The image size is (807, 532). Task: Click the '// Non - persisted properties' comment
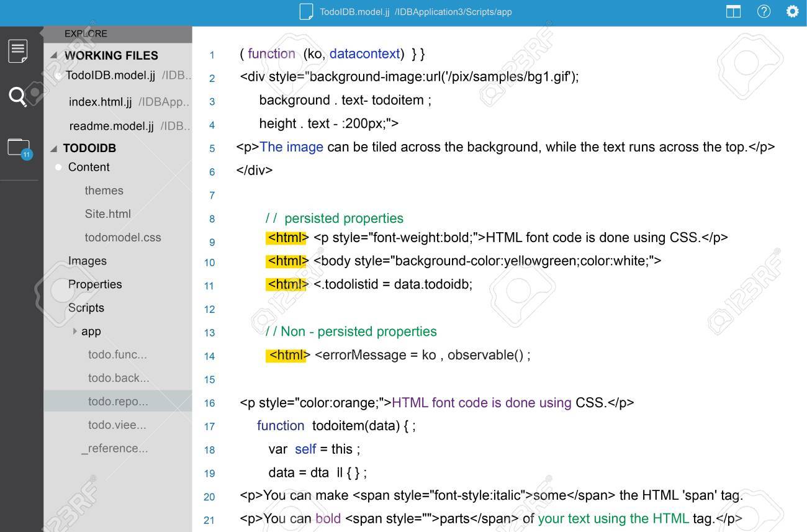click(351, 331)
